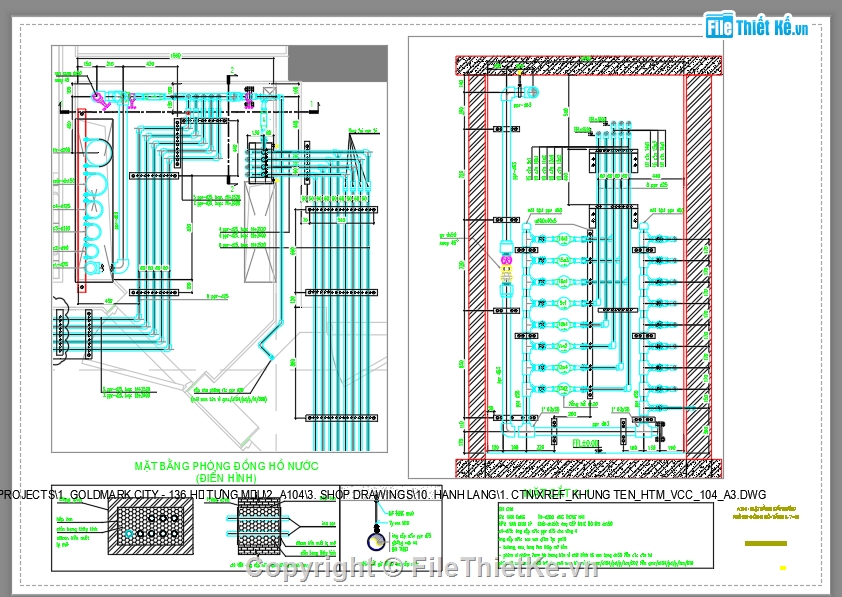Image resolution: width=842 pixels, height=597 pixels.
Task: Click the large circular tank symbol in left plan
Action: [98, 152]
